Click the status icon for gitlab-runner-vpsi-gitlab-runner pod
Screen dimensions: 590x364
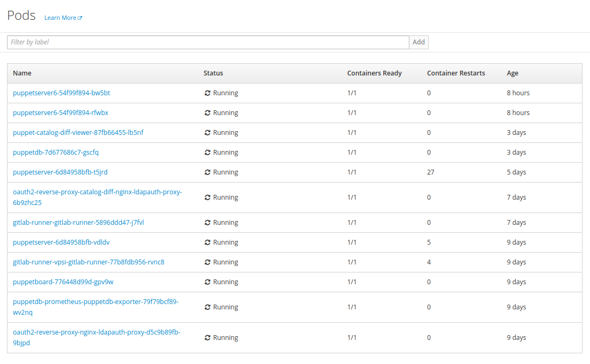click(207, 262)
